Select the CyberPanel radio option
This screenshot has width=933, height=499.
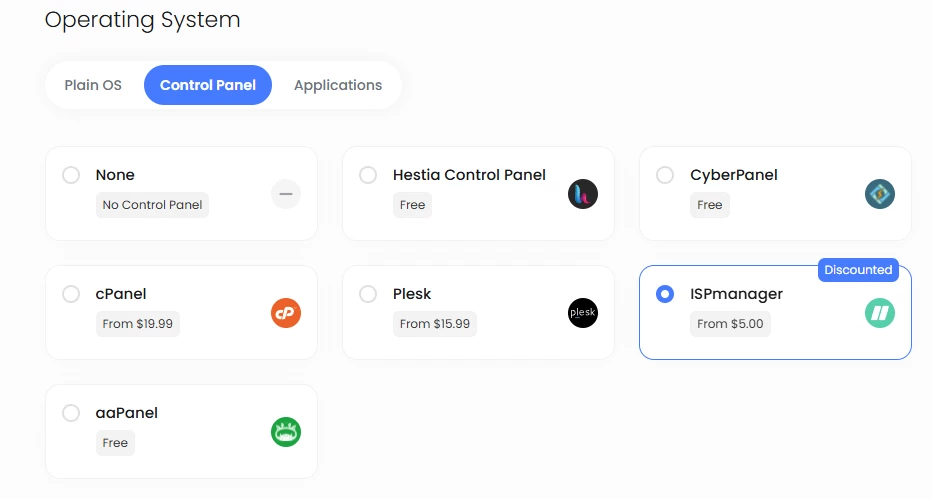(x=665, y=175)
